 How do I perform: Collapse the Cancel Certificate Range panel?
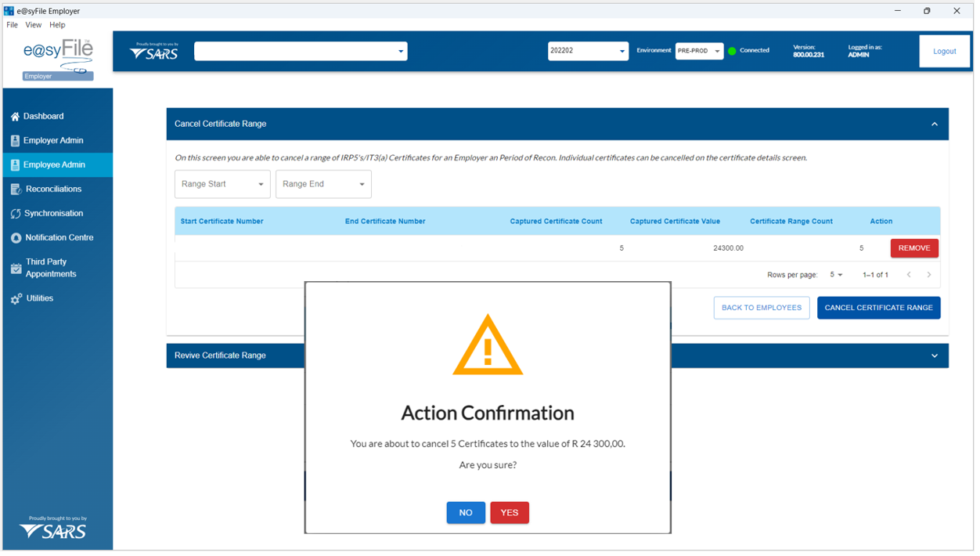point(934,125)
